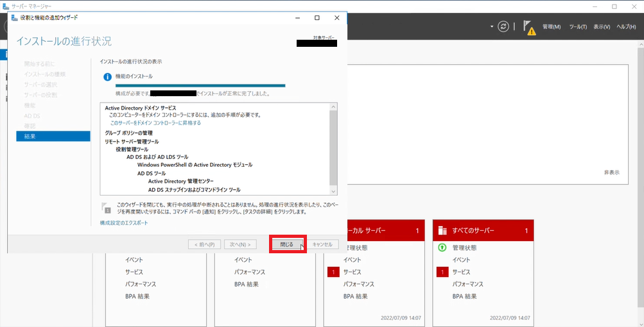Viewport: 644px width, 327px height.
Task: Click the < 前へ(P) button
Action: tap(204, 244)
